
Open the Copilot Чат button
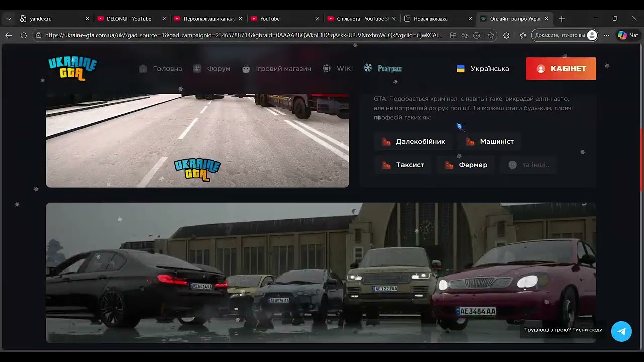[628, 35]
